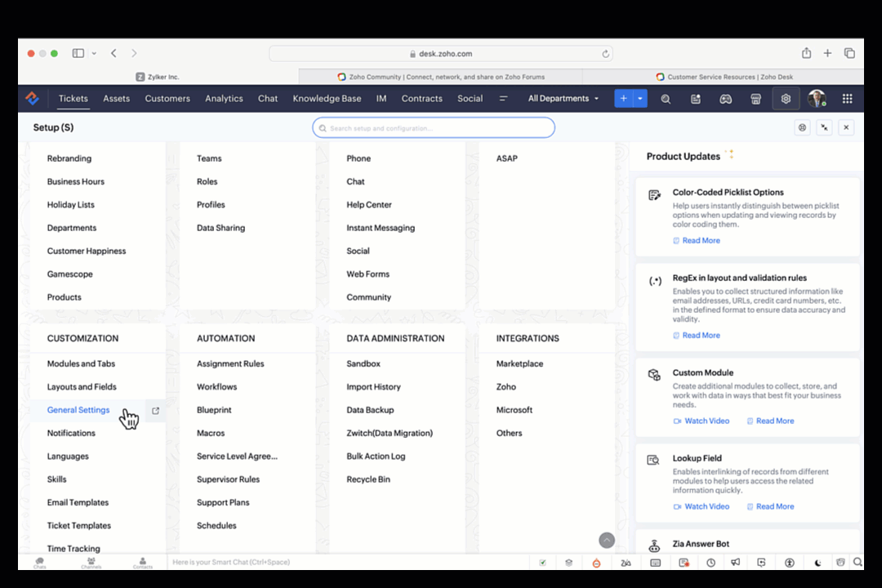Screen dimensions: 882x588
Task: Click the Smart Chat input field
Action: pyautogui.click(x=348, y=562)
